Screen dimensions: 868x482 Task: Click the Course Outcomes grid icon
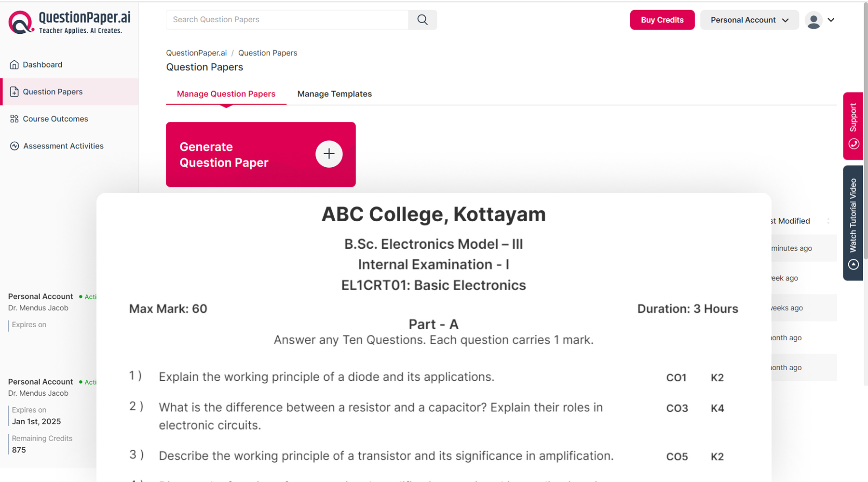14,119
